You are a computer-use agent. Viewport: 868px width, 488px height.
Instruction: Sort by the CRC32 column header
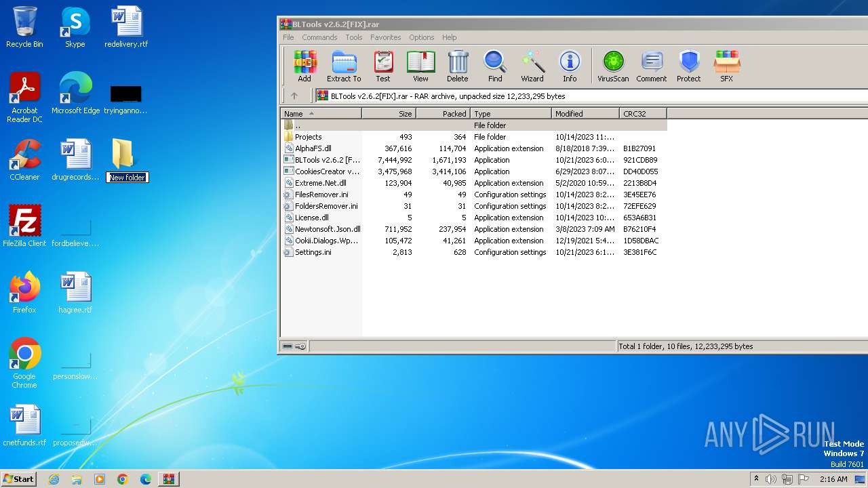point(643,113)
